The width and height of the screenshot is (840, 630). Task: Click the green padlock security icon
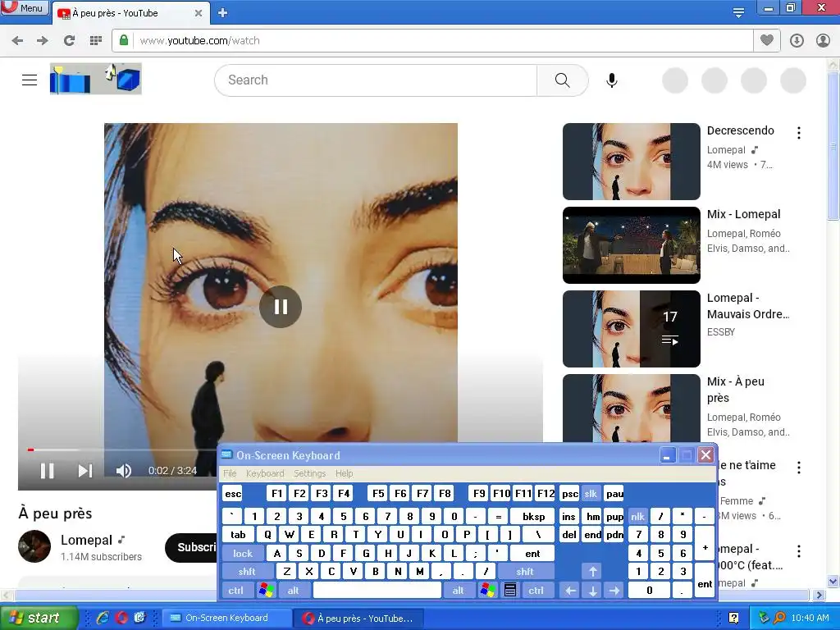(x=124, y=40)
